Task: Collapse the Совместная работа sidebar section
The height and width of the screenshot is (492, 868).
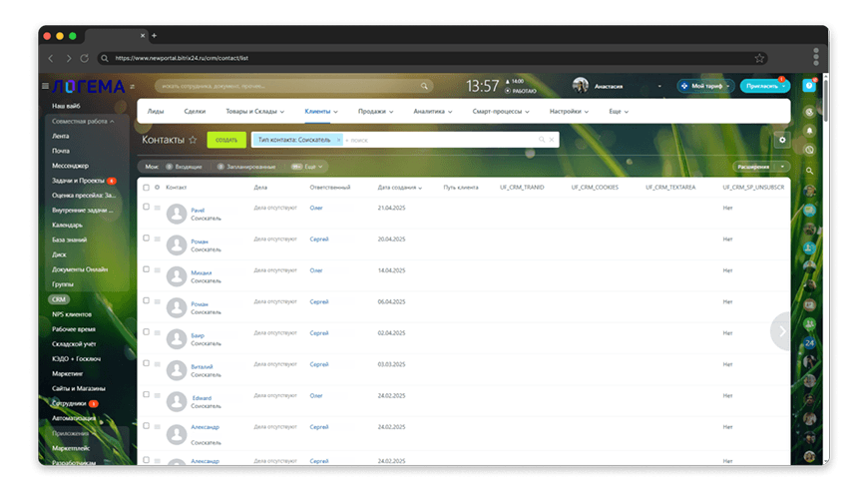Action: click(83, 121)
